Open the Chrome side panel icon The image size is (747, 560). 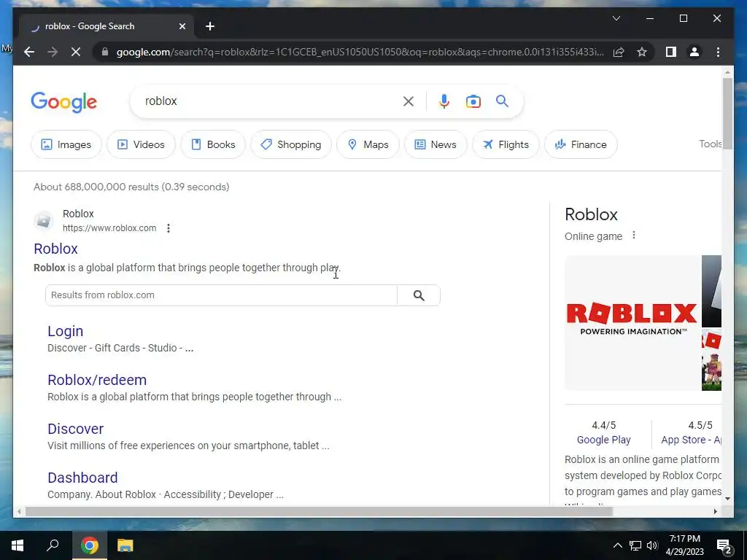(x=671, y=52)
